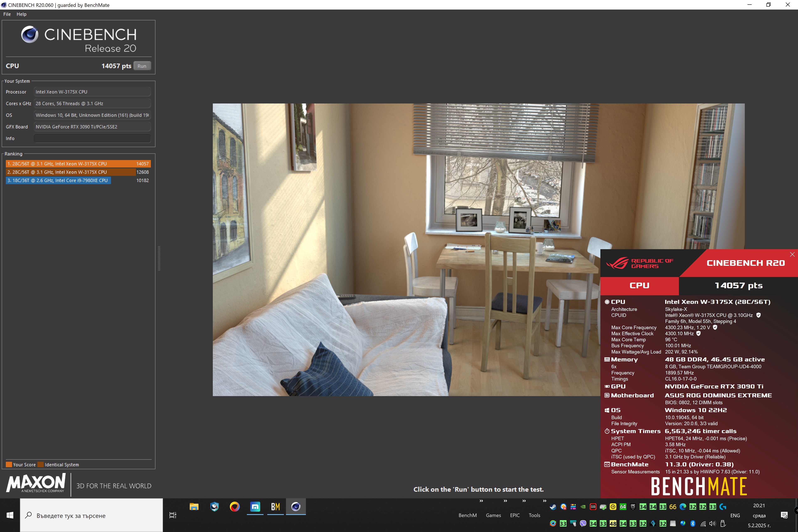
Task: Click the red CPU tab in BenchMate panel
Action: [x=640, y=286]
